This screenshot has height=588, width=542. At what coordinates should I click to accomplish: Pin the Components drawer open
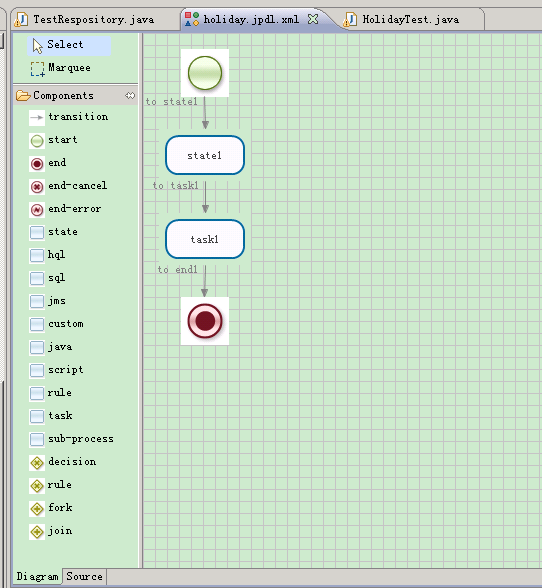coord(130,96)
